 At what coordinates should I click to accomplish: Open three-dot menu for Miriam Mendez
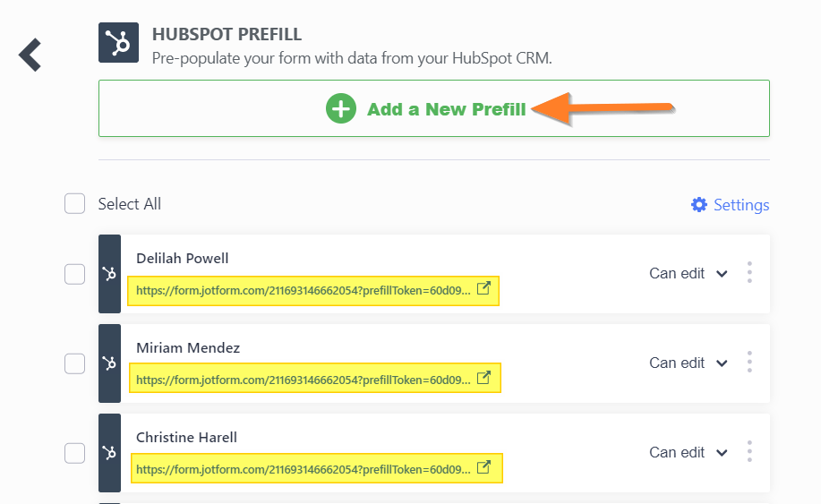point(749,363)
